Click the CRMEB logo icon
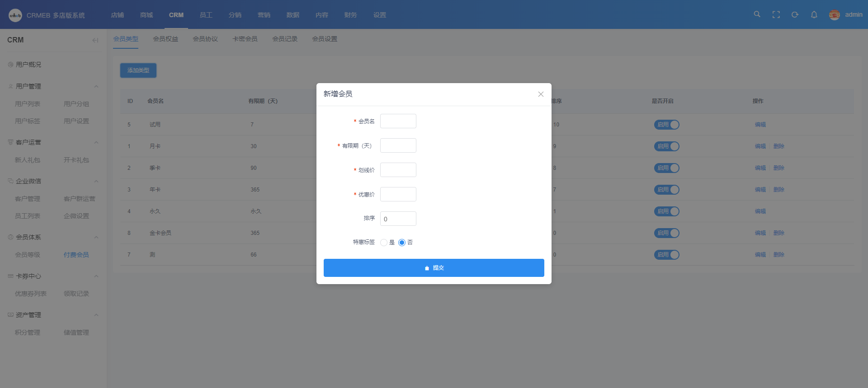Image resolution: width=868 pixels, height=388 pixels. coord(15,15)
